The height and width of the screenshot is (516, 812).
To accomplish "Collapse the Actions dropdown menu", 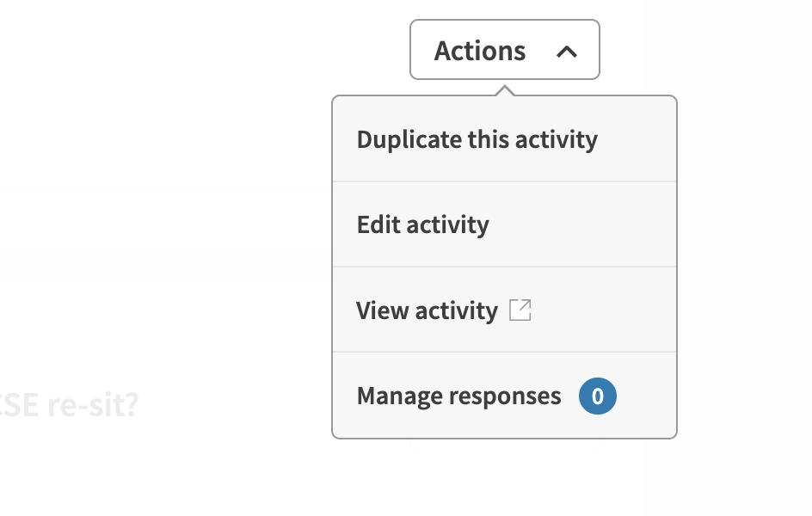I will [x=504, y=51].
